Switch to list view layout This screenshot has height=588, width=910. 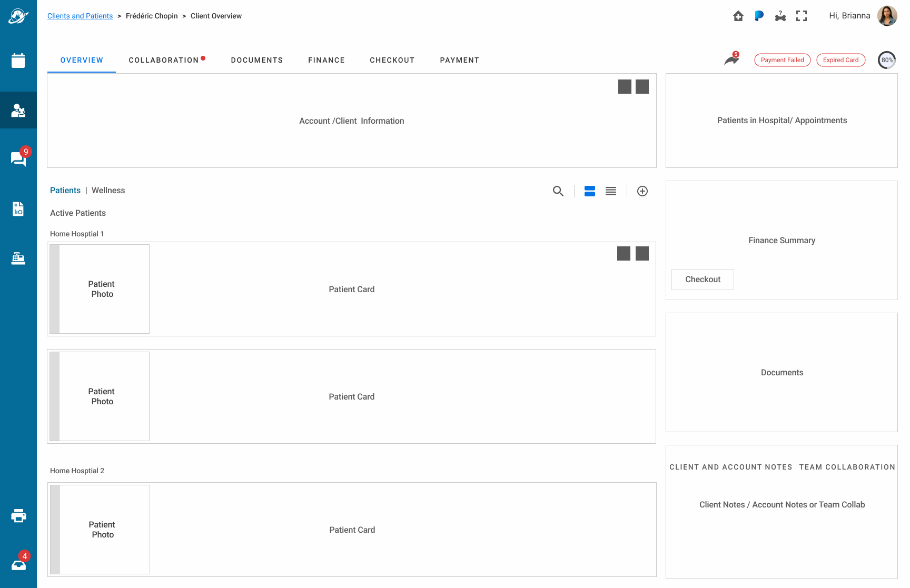click(611, 191)
